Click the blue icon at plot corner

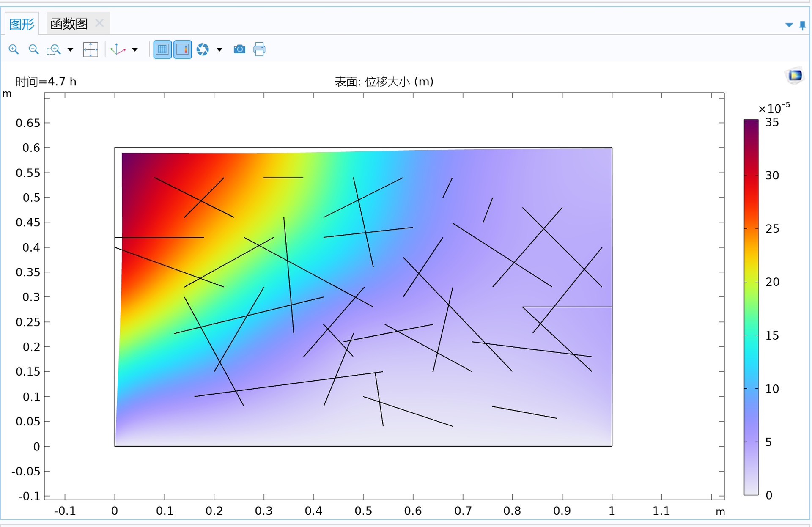(795, 76)
